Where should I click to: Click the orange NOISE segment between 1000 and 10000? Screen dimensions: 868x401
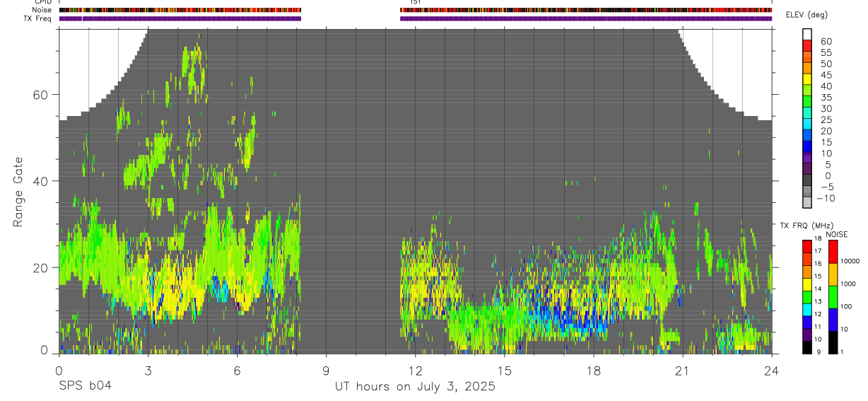pyautogui.click(x=833, y=274)
